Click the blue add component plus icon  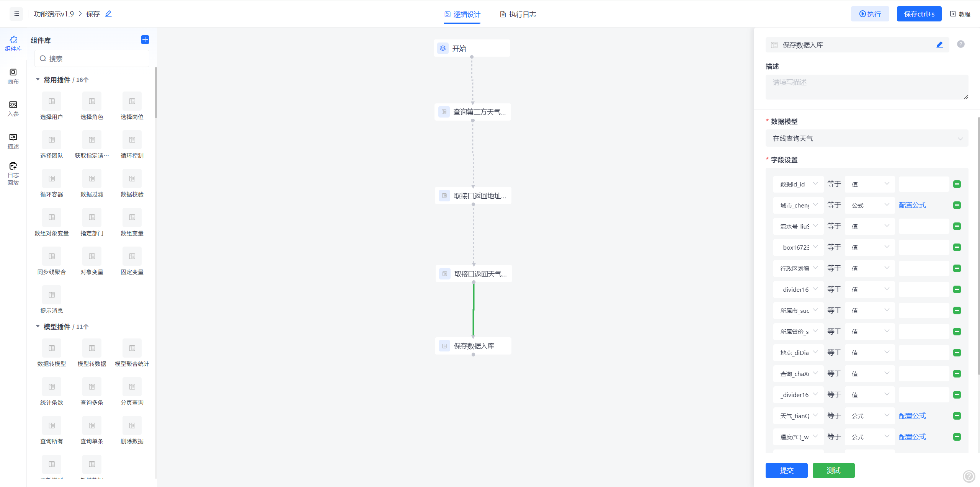[x=145, y=40]
